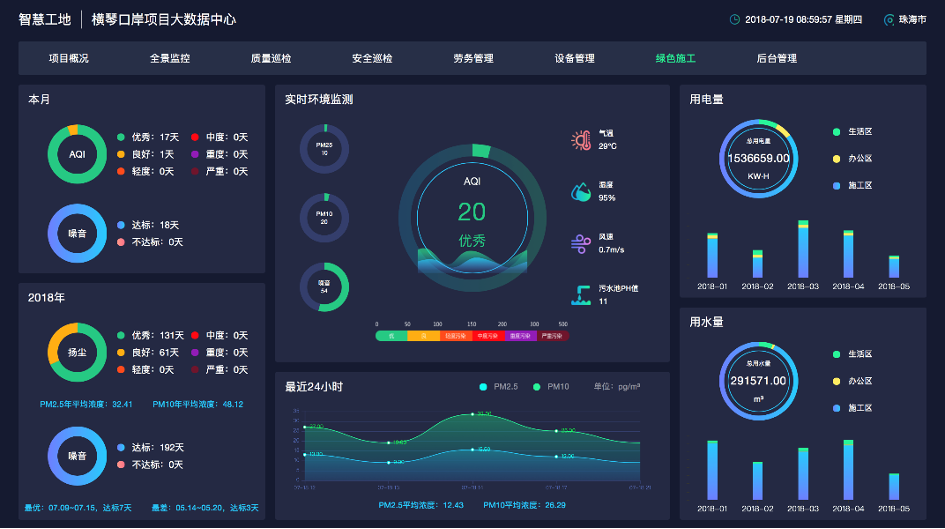Click the PM2.5 ring gauge
The image size is (945, 529).
point(324,149)
